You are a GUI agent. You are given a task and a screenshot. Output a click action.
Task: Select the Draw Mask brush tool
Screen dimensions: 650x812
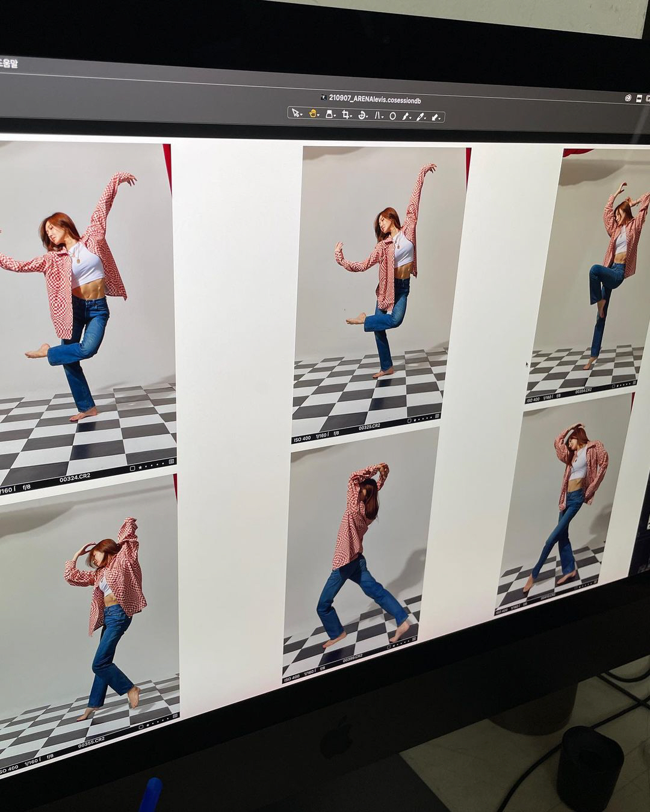tap(406, 117)
